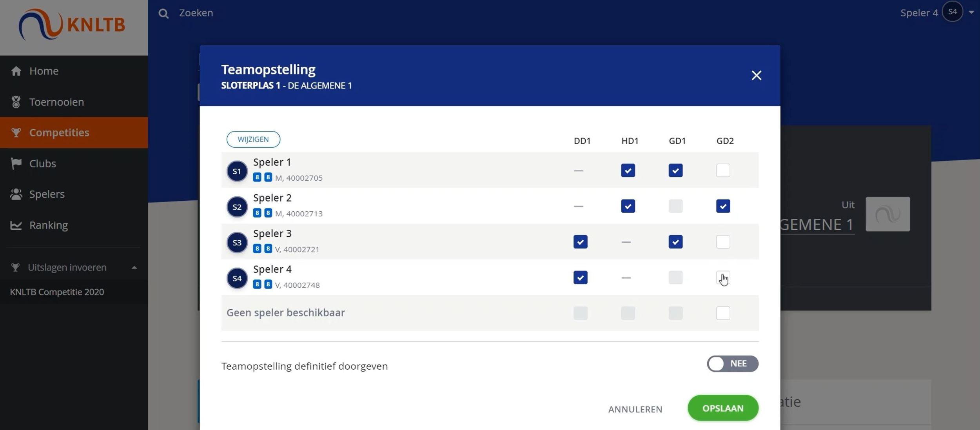
Task: Click the Annuleren button
Action: pos(635,409)
